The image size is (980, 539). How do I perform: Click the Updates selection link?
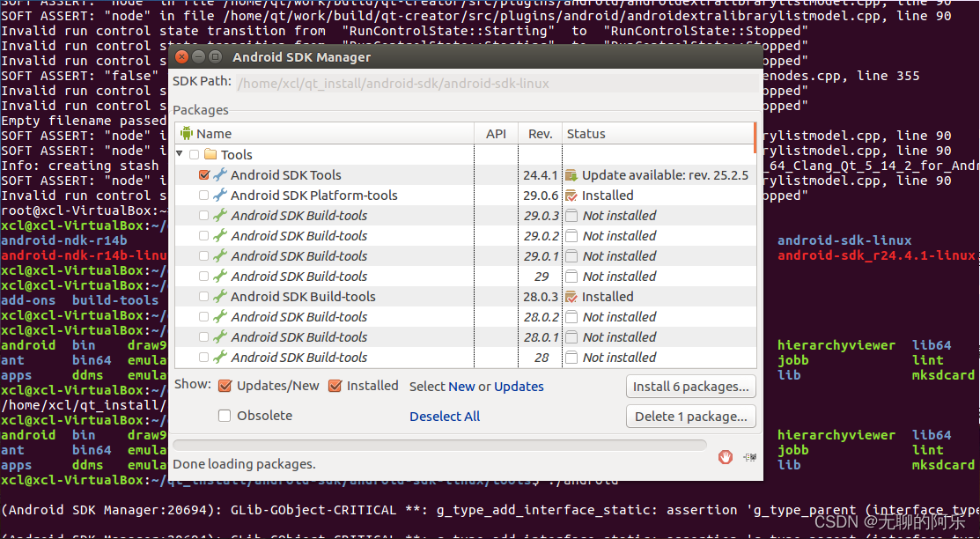tap(519, 387)
